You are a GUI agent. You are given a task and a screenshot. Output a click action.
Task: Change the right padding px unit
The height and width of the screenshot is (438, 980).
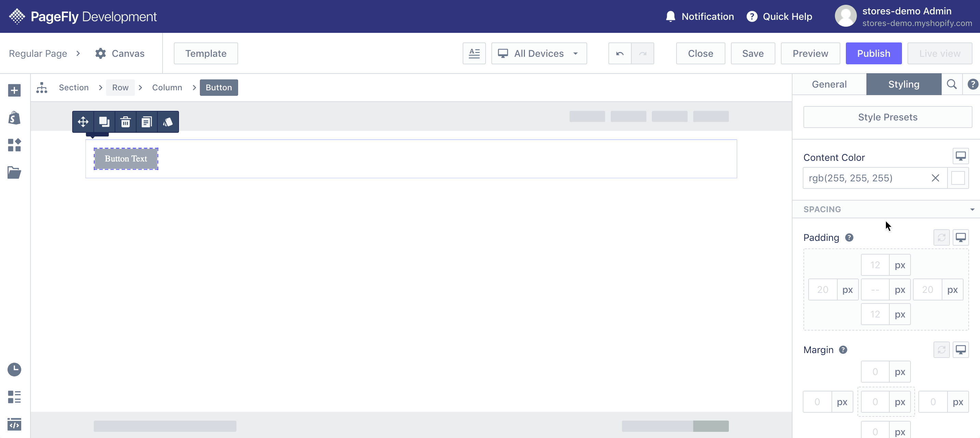pyautogui.click(x=952, y=289)
